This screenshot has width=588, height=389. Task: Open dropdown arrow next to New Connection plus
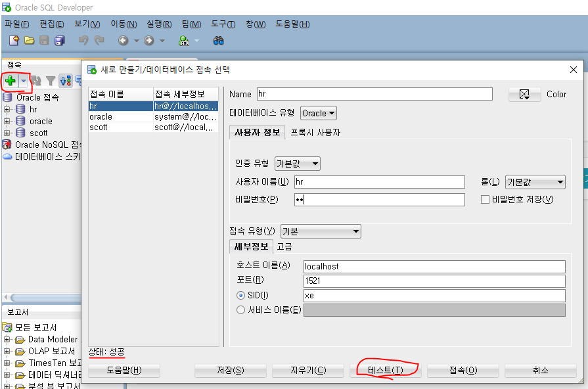[24, 81]
